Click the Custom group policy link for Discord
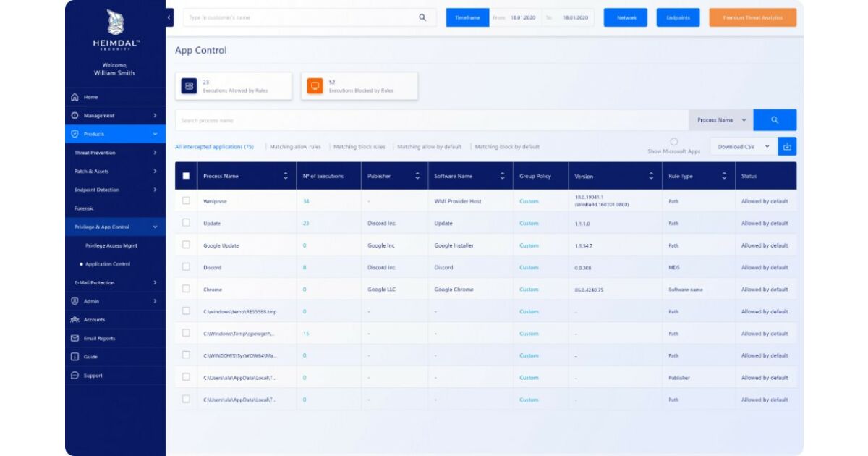This screenshot has height=456, width=868. [x=529, y=268]
